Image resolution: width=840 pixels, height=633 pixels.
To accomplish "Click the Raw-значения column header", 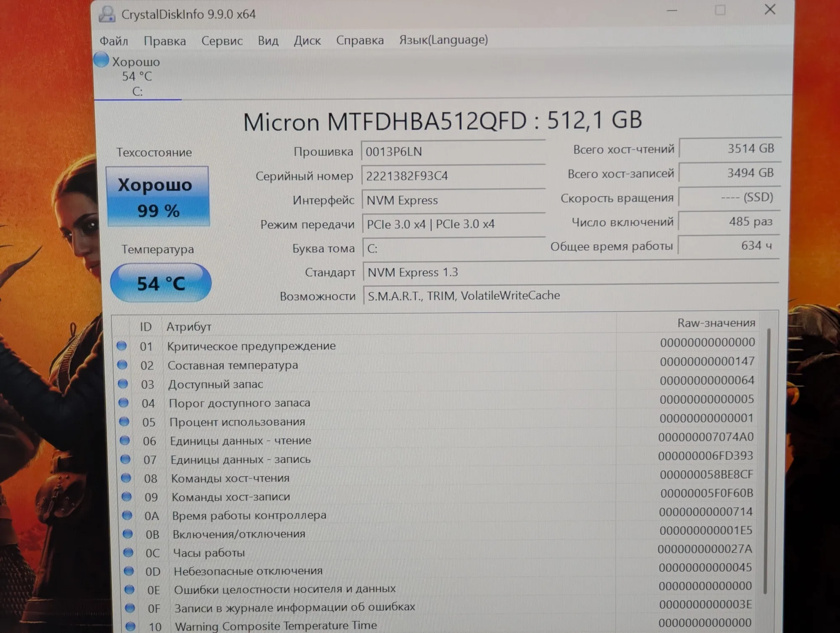I will coord(716,323).
